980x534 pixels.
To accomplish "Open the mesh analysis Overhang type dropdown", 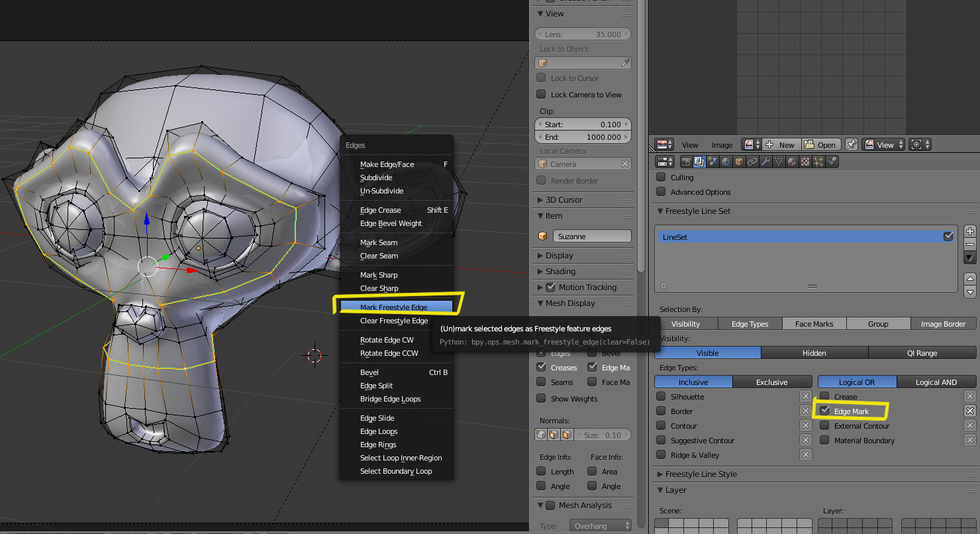I will [601, 526].
